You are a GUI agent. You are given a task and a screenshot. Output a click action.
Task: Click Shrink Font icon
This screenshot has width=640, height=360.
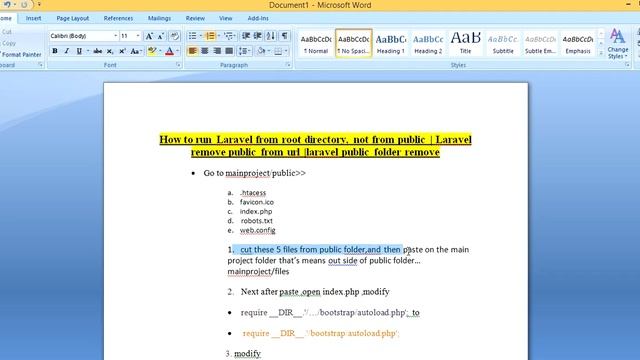coord(161,36)
